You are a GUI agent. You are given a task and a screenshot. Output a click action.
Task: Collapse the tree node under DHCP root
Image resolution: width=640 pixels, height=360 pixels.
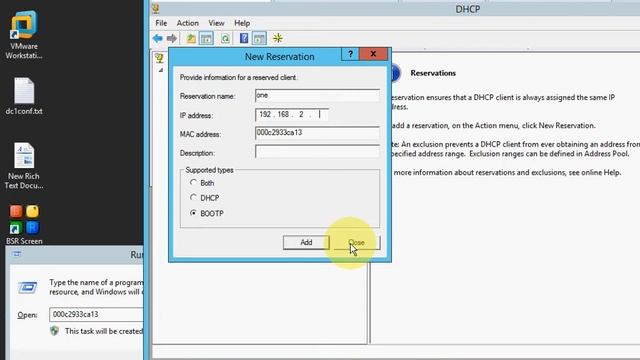point(161,70)
